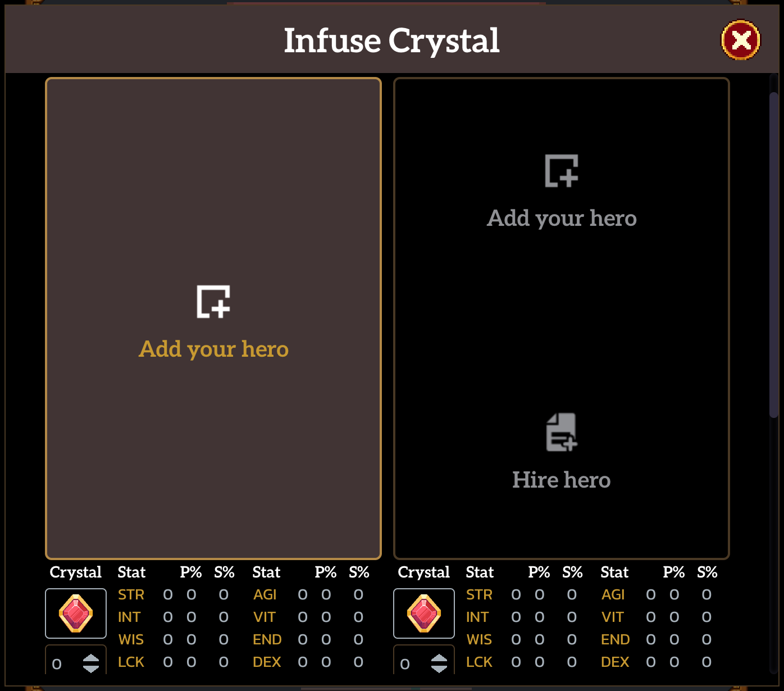
Task: Select the right red crystal gem
Action: [x=424, y=613]
